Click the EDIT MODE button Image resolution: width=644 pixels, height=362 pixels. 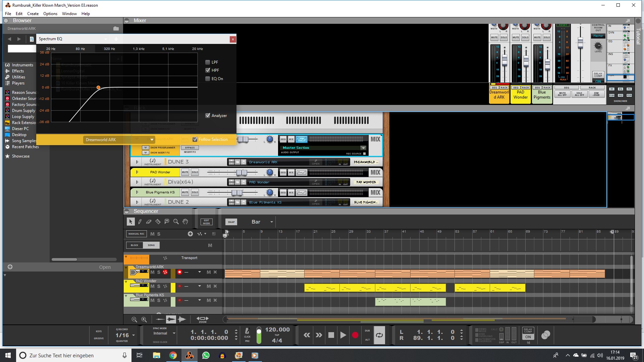click(x=206, y=222)
